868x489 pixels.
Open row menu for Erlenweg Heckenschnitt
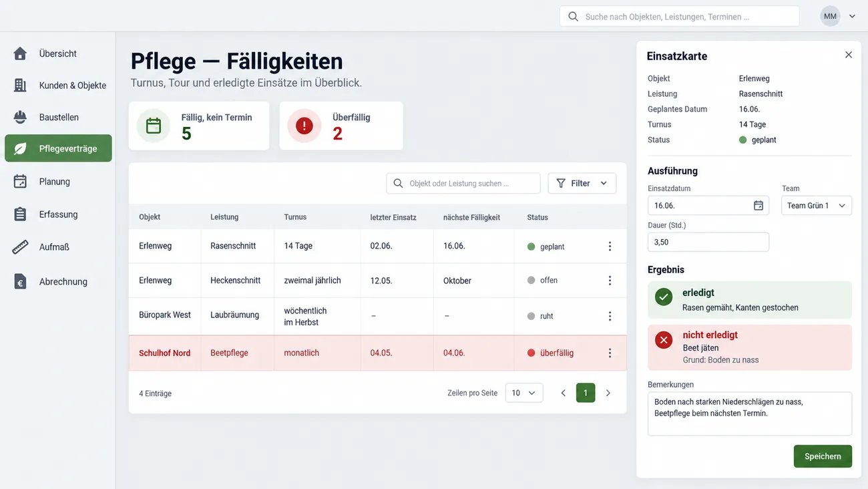610,281
